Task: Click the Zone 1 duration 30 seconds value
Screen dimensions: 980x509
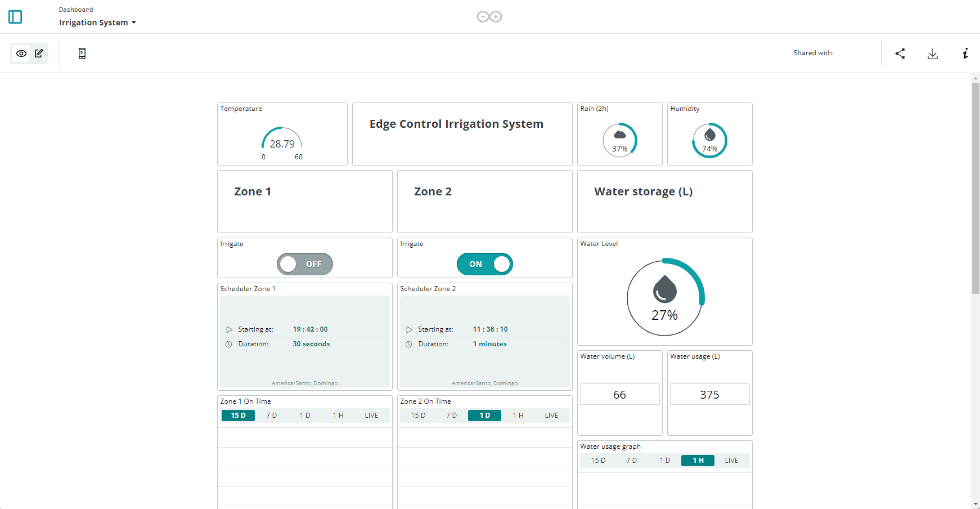Action: [311, 344]
